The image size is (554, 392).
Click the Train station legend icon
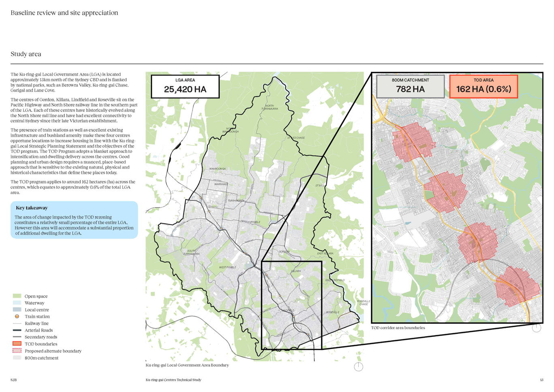pyautogui.click(x=17, y=317)
